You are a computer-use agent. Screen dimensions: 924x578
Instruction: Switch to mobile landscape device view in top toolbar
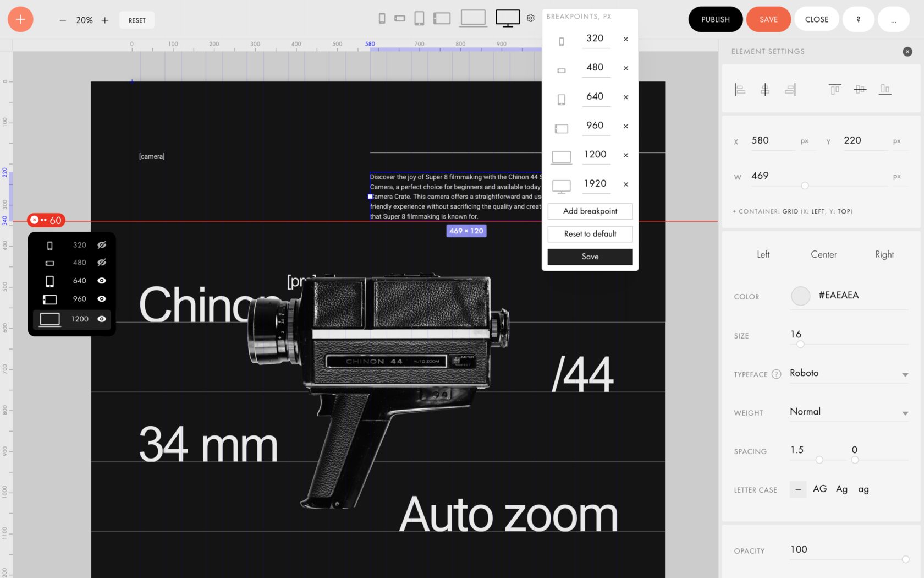(400, 19)
